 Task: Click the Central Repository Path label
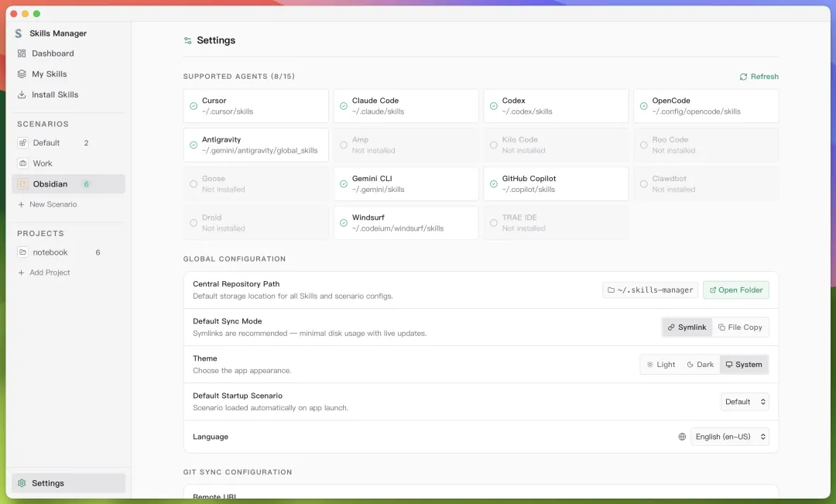point(236,284)
